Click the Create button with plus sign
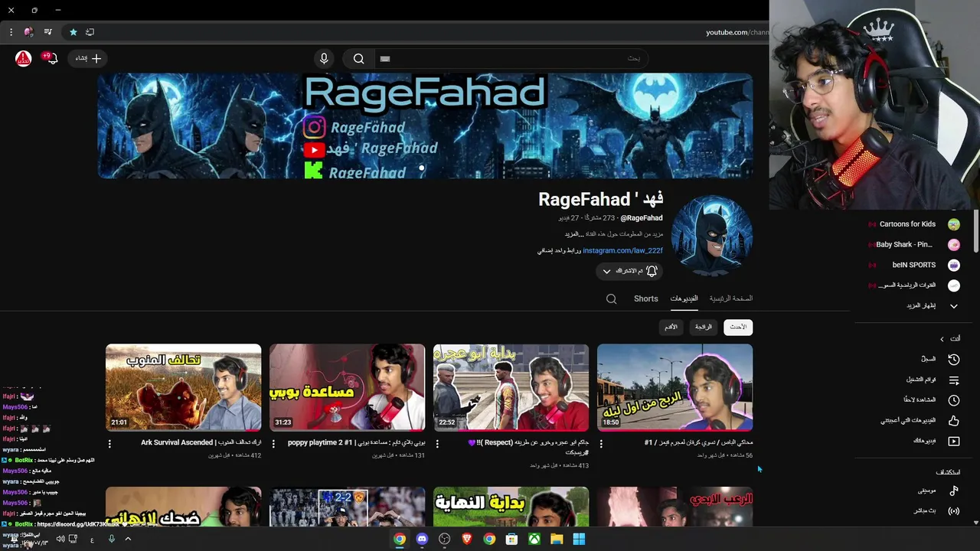Screen dimensions: 980x551 [x=89, y=58]
